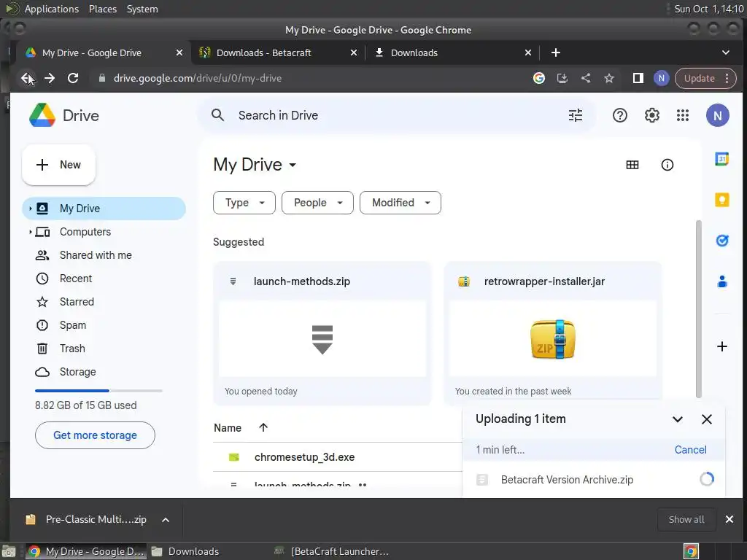Go back in Chrome

coord(27,78)
